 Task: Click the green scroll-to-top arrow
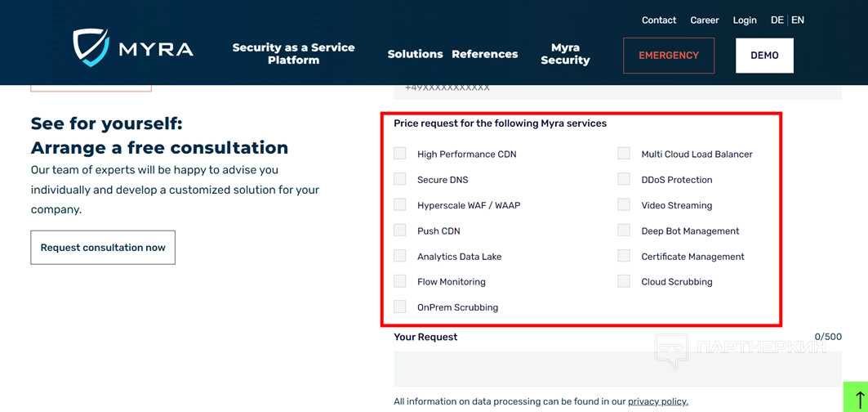point(857,399)
